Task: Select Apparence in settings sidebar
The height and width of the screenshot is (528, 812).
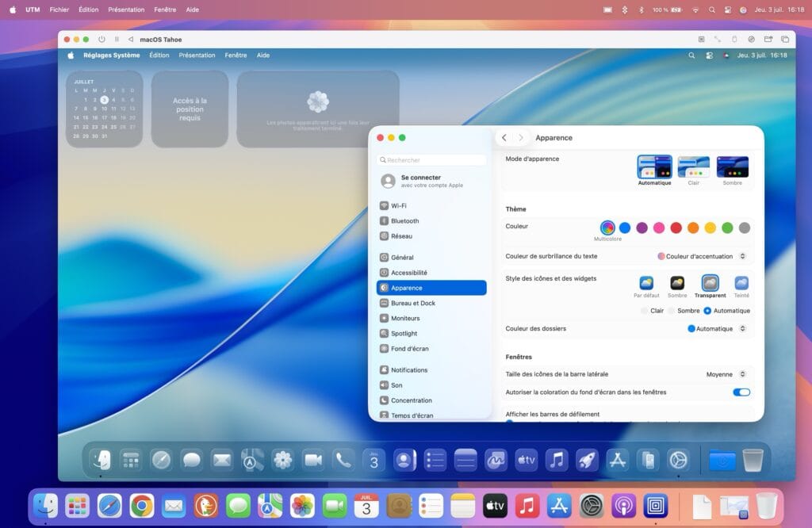Action: (431, 288)
